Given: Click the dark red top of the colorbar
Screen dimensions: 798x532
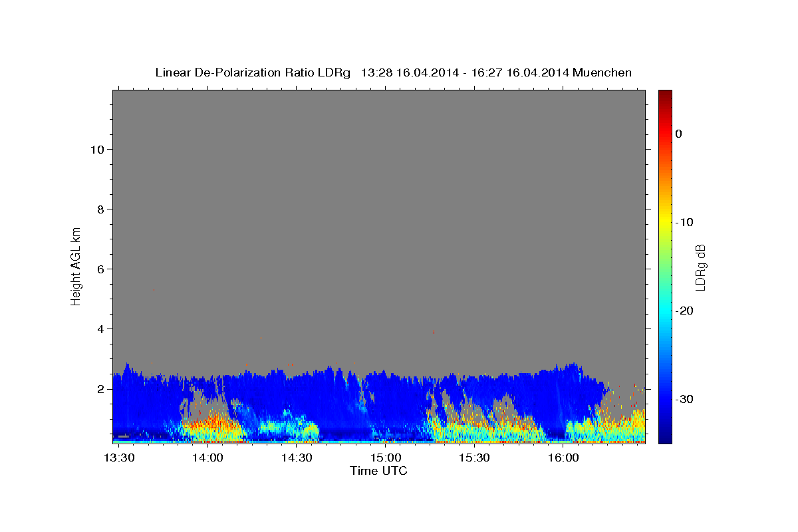Looking at the screenshot, I should [665, 94].
